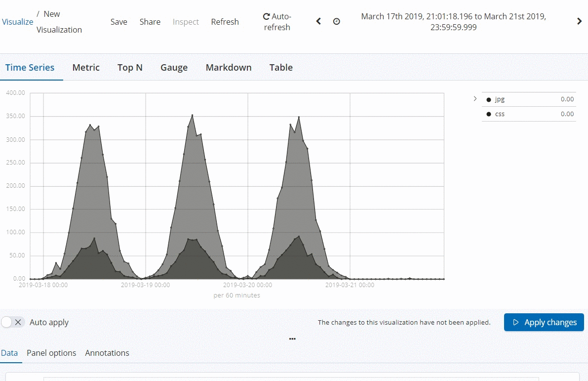Viewport: 588px width, 381px height.
Task: Save the visualization
Action: click(118, 22)
